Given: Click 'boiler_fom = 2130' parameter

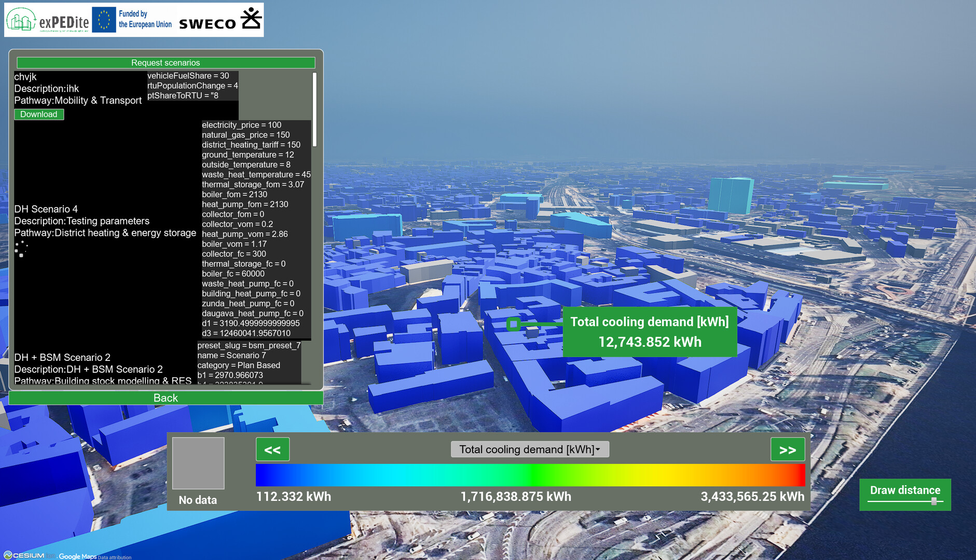Looking at the screenshot, I should [x=235, y=194].
